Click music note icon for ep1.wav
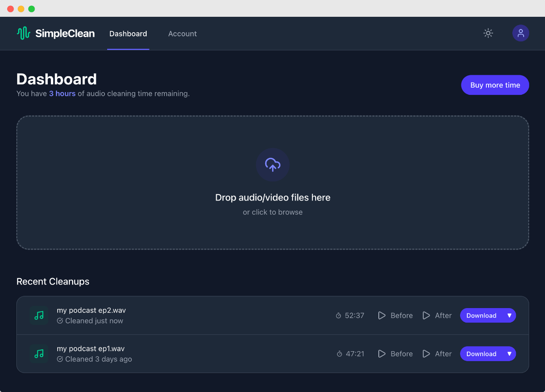545x392 pixels. 39,353
